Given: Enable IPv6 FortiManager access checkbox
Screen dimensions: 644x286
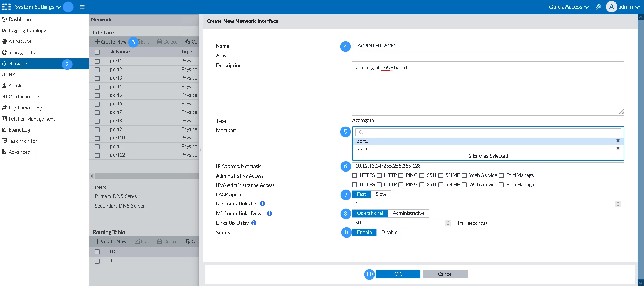Looking at the screenshot, I should 501,185.
